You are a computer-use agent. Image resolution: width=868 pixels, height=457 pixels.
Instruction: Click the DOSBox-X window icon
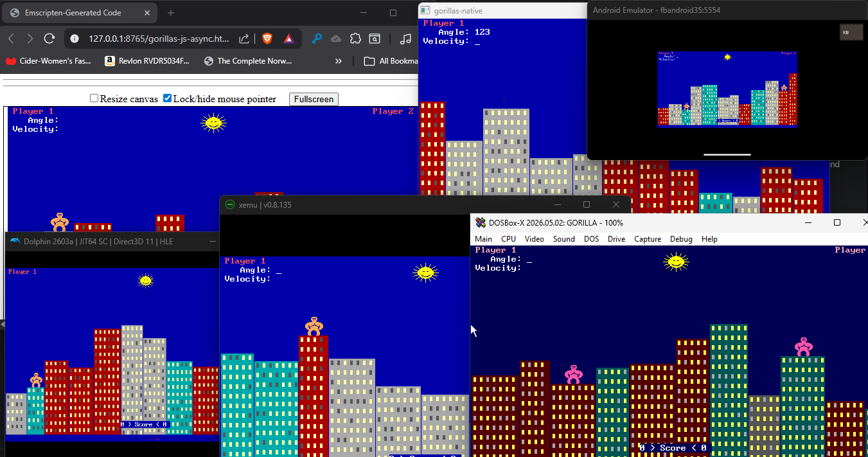coord(481,222)
